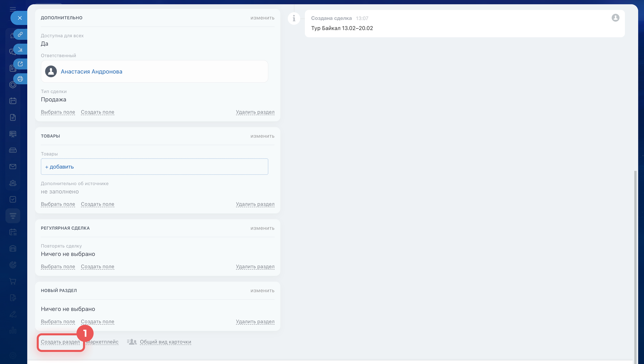Click Выбрать поле in Товары section
This screenshot has height=364, width=644.
58,204
